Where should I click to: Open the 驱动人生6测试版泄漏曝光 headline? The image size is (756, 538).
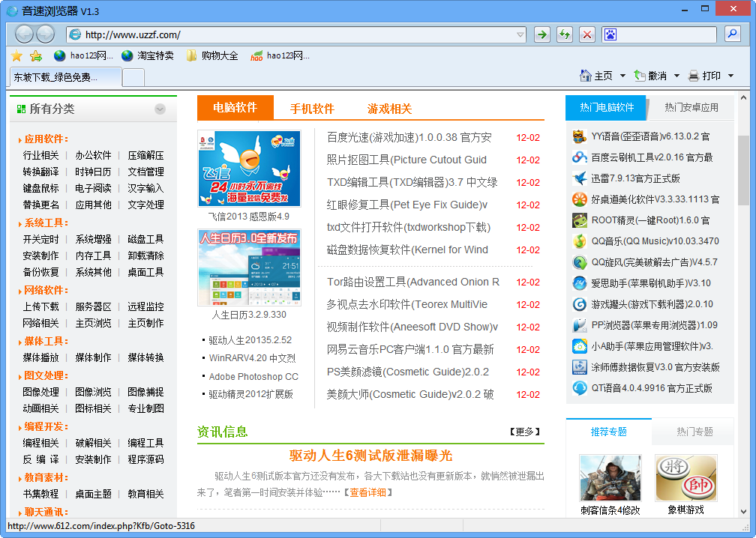point(370,456)
